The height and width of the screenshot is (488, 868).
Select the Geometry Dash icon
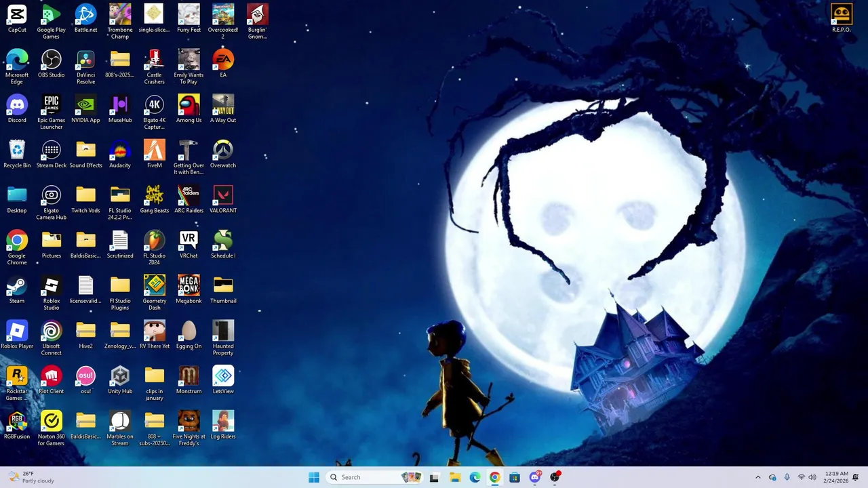[x=154, y=293]
